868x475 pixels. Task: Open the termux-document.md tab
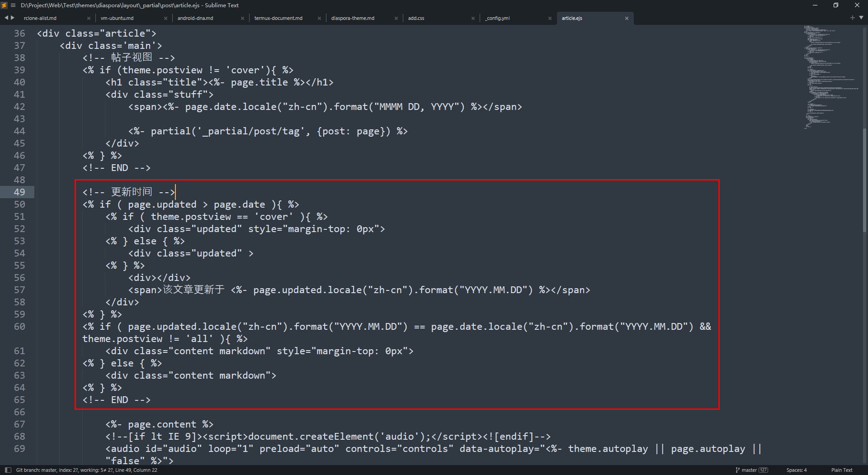point(278,18)
